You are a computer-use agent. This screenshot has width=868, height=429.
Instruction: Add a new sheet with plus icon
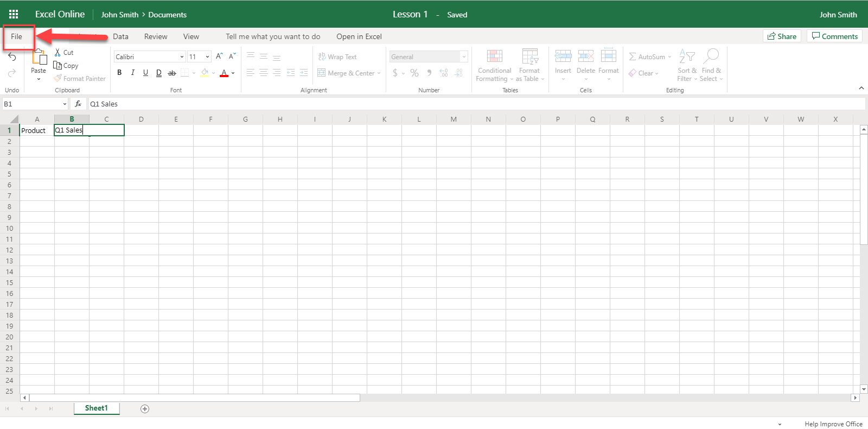(145, 409)
